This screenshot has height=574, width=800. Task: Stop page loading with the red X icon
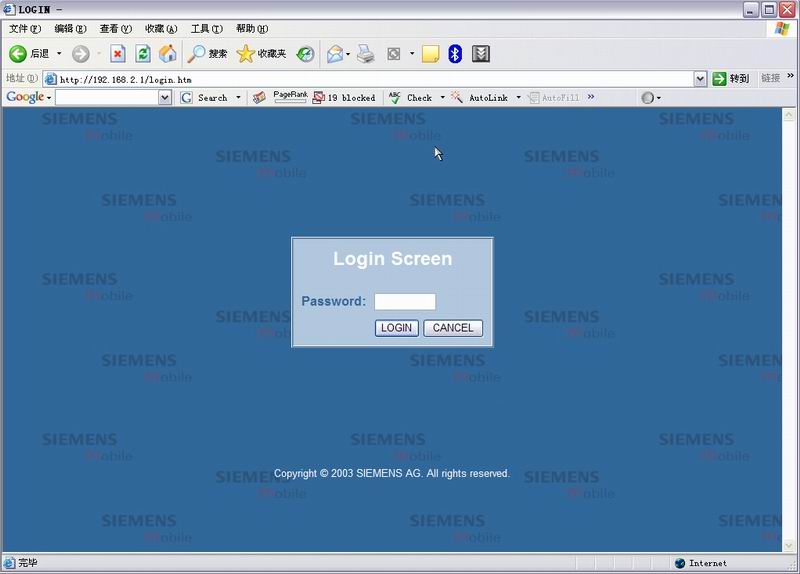pyautogui.click(x=118, y=54)
